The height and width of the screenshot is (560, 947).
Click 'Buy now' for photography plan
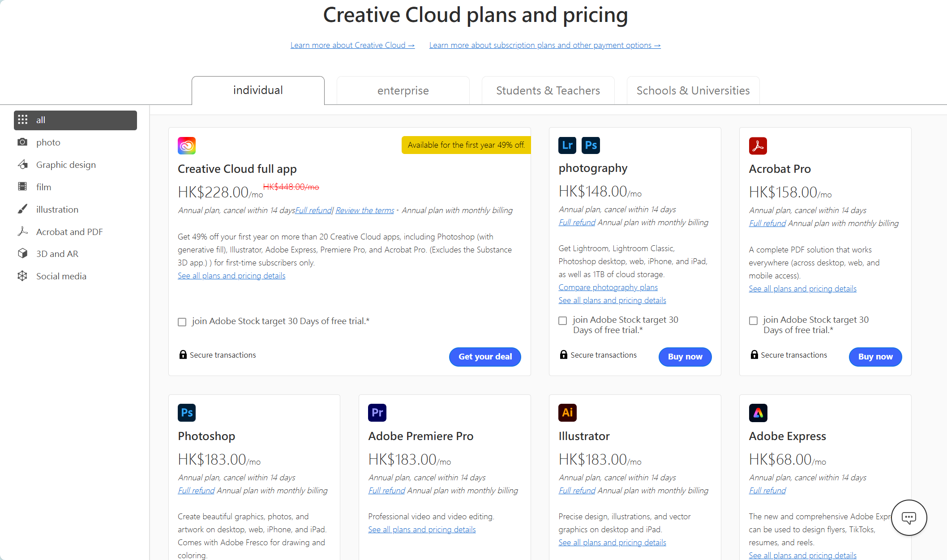point(685,357)
